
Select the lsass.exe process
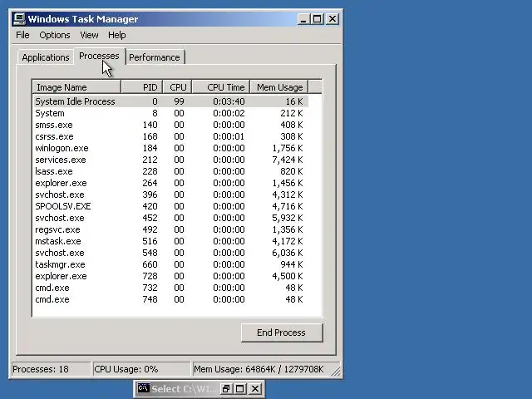[171, 171]
